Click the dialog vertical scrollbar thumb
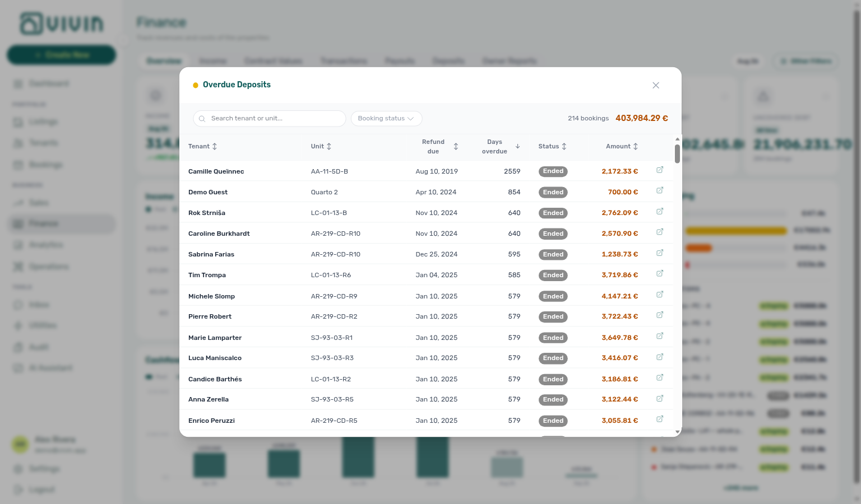The image size is (861, 504). [677, 154]
